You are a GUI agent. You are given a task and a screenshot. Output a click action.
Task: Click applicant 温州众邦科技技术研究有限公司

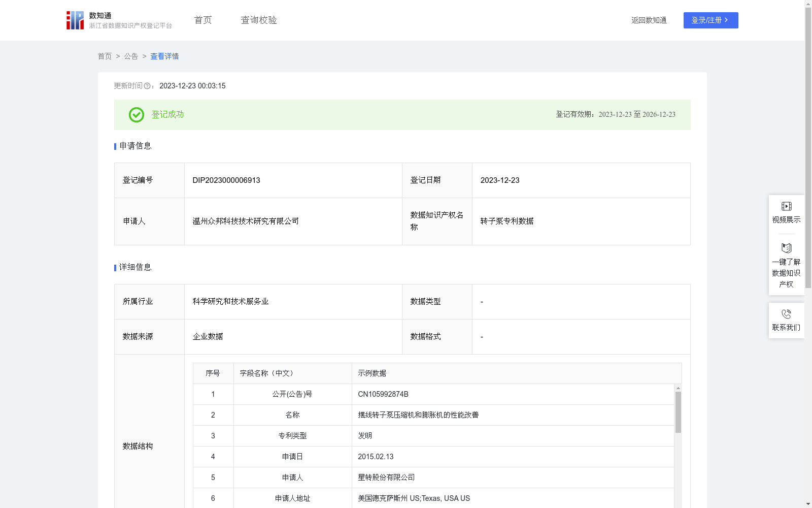246,221
